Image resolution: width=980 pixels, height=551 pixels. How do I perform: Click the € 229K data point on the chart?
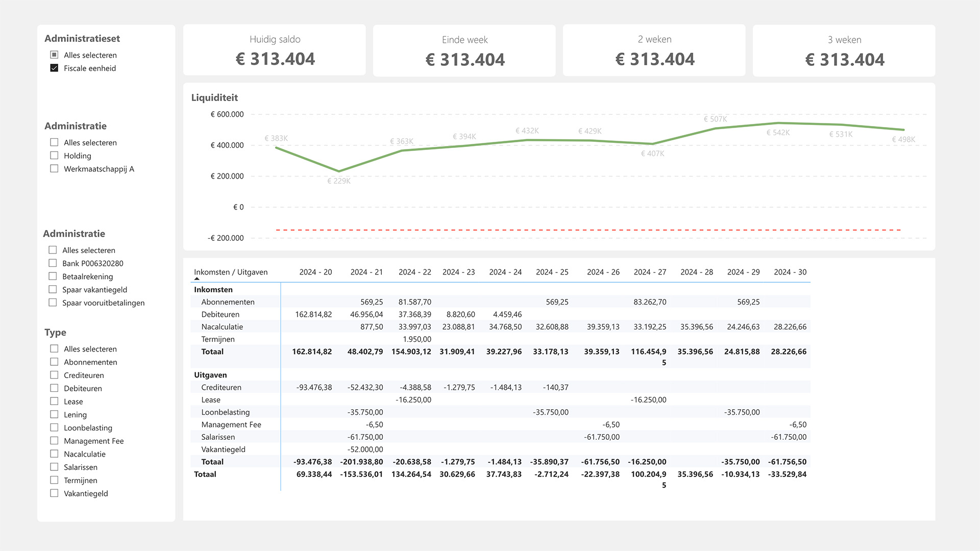(x=338, y=171)
